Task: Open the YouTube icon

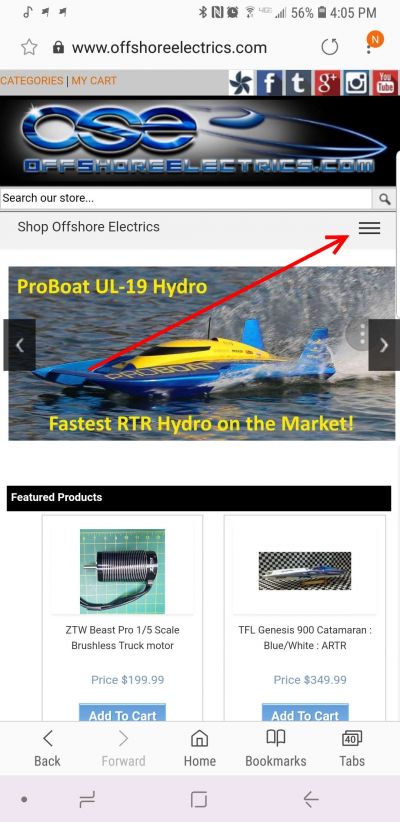Action: [x=385, y=83]
